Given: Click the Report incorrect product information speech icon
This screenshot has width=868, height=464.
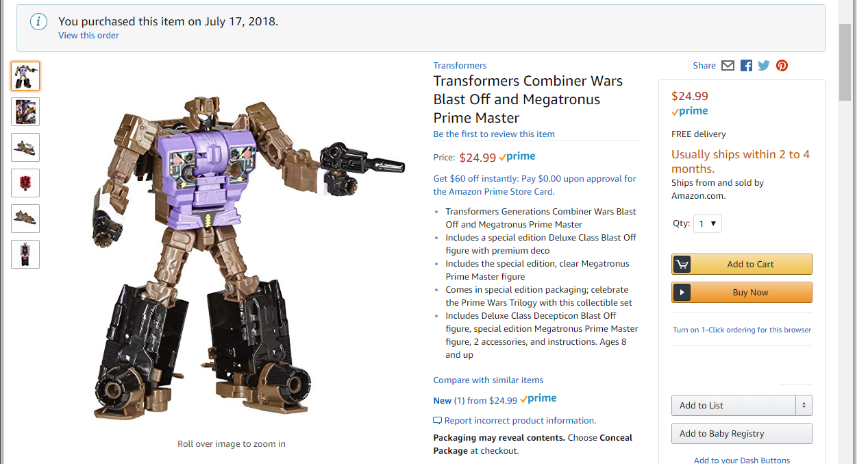Looking at the screenshot, I should (x=437, y=421).
